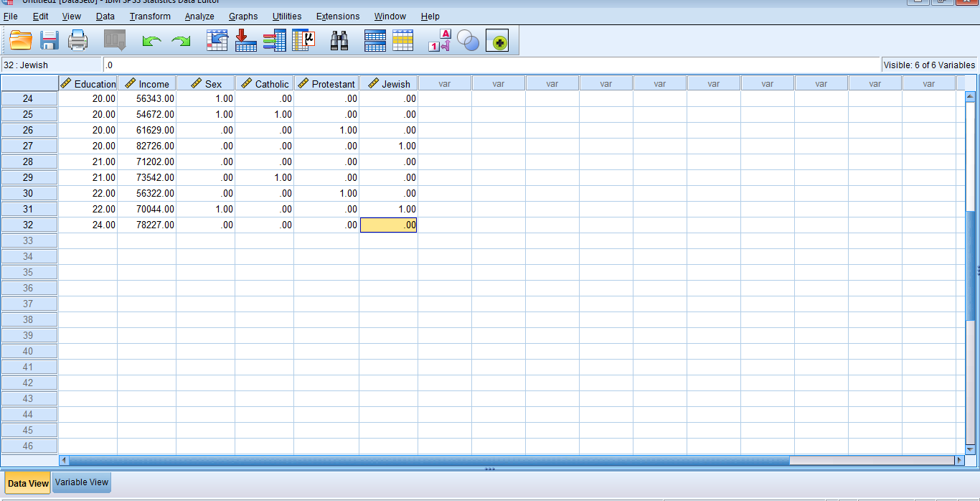
Task: Select the Data View tab
Action: [x=28, y=483]
